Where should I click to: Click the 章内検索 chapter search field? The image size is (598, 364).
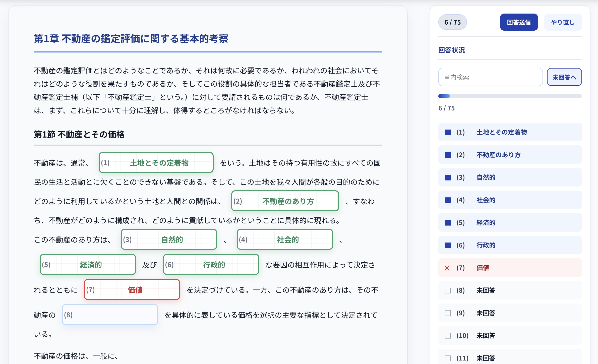[x=490, y=77]
